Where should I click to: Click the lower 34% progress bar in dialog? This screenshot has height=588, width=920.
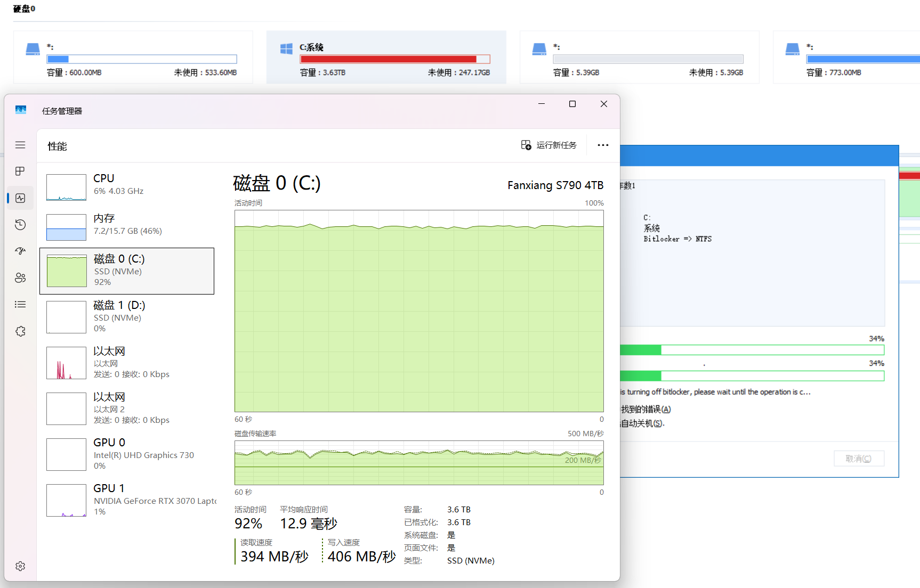point(752,376)
